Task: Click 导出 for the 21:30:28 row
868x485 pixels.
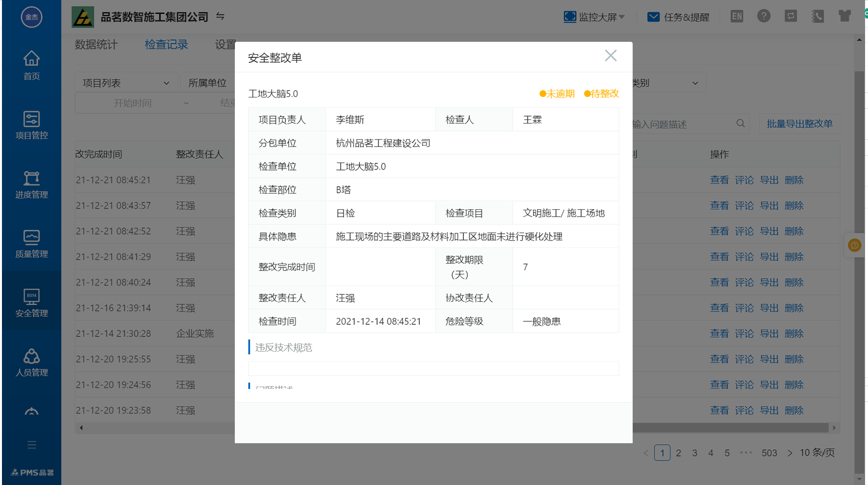Action: (x=769, y=333)
